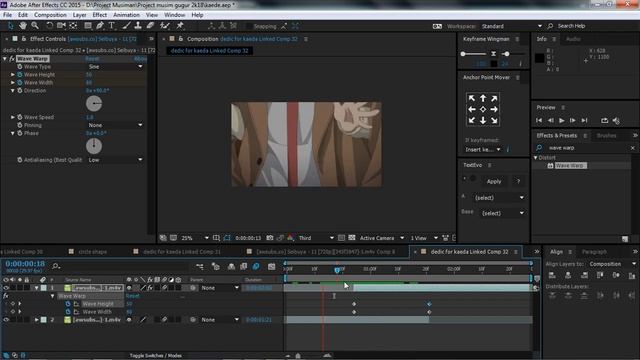This screenshot has width=640, height=360.
Task: Select the Puppet Pin tool
Action: click(180, 26)
